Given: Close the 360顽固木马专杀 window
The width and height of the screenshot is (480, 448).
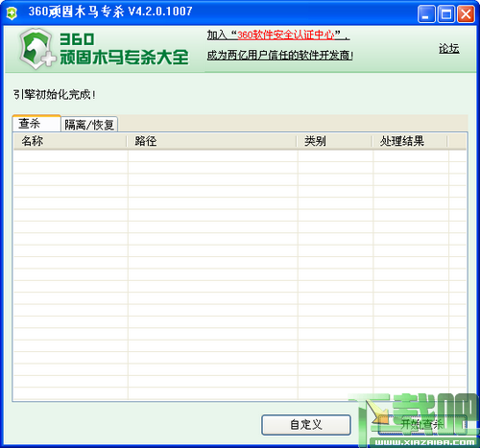Looking at the screenshot, I should pos(466,14).
